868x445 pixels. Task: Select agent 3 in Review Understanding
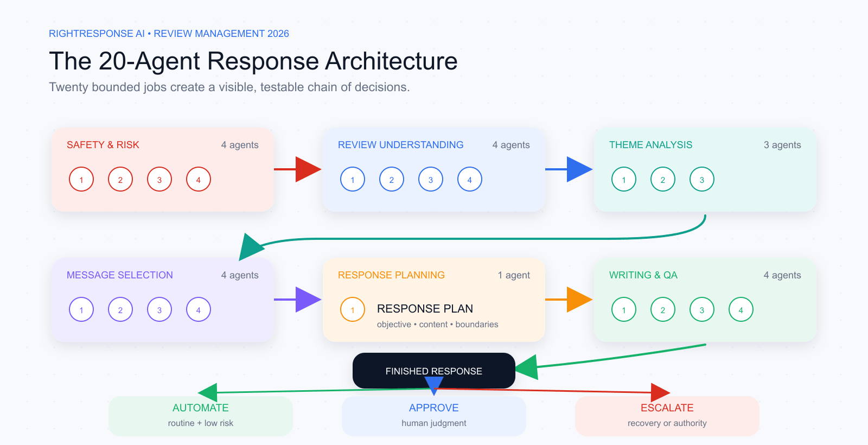[431, 180]
